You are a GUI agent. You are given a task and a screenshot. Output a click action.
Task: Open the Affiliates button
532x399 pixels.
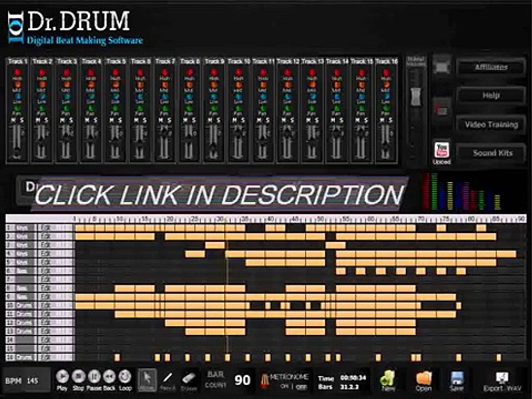(491, 67)
